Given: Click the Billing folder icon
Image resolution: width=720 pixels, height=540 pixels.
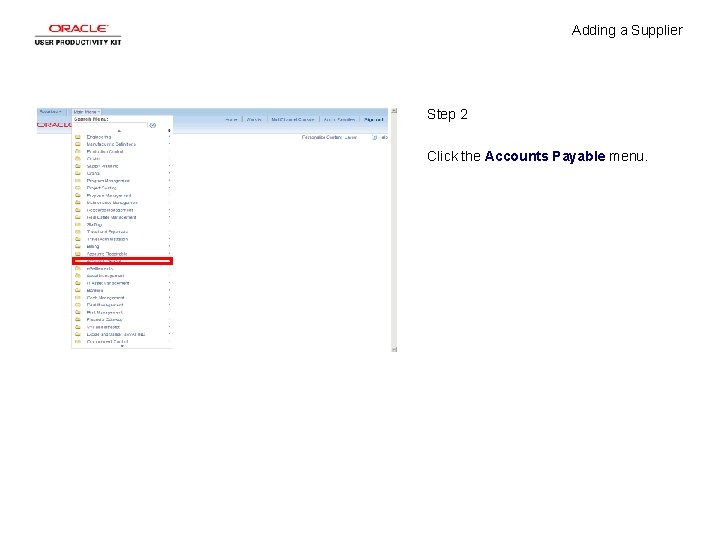Looking at the screenshot, I should (x=78, y=247).
